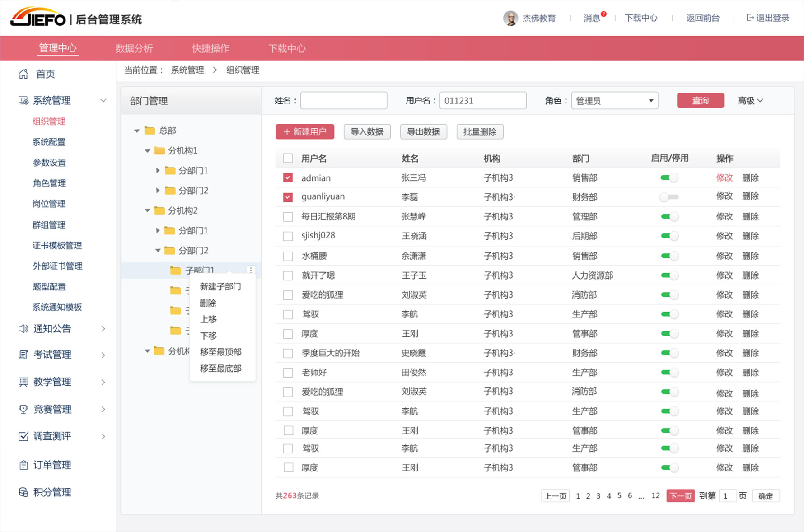This screenshot has width=804, height=532.
Task: Click the 查询 search button
Action: tap(700, 100)
